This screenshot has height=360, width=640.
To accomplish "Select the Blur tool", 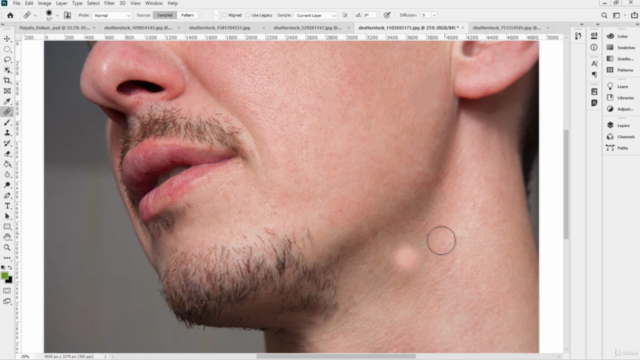I will pos(7,175).
